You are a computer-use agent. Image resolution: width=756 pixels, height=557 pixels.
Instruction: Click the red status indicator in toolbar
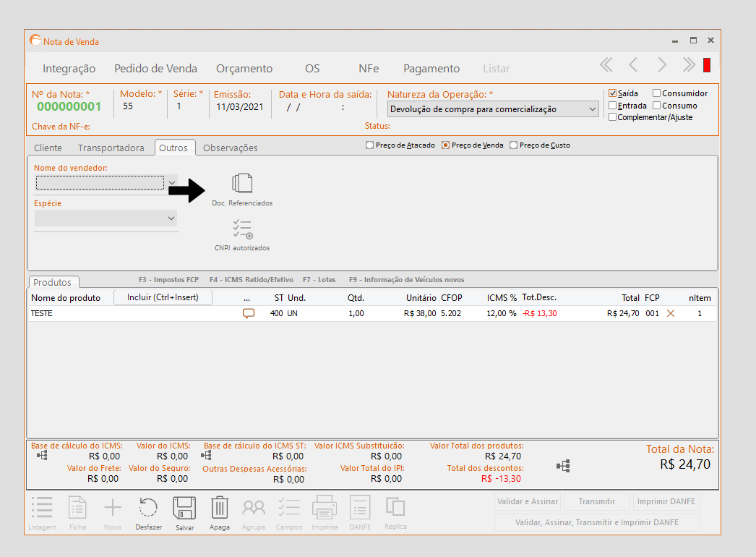707,65
